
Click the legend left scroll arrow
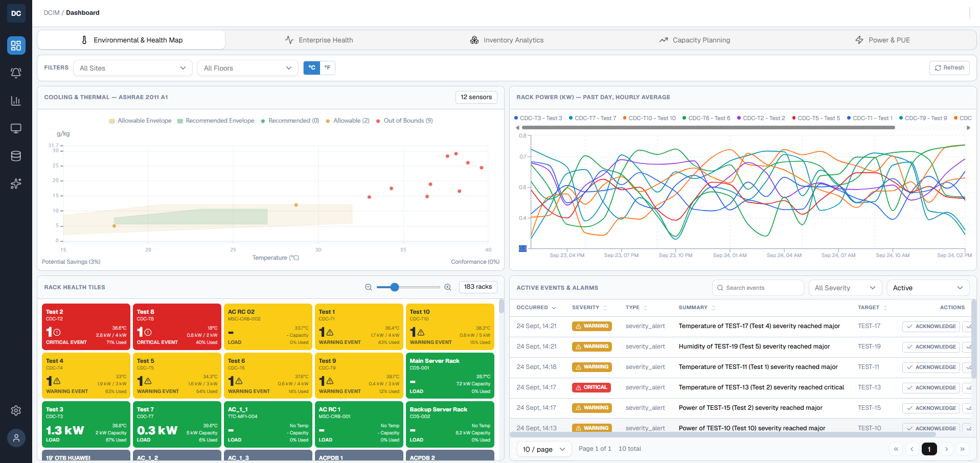point(517,128)
